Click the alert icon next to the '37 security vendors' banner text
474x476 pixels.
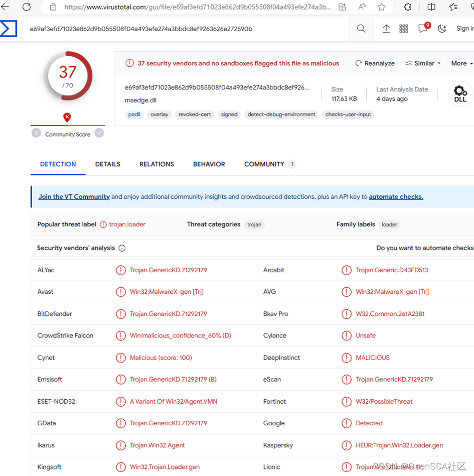coord(129,63)
